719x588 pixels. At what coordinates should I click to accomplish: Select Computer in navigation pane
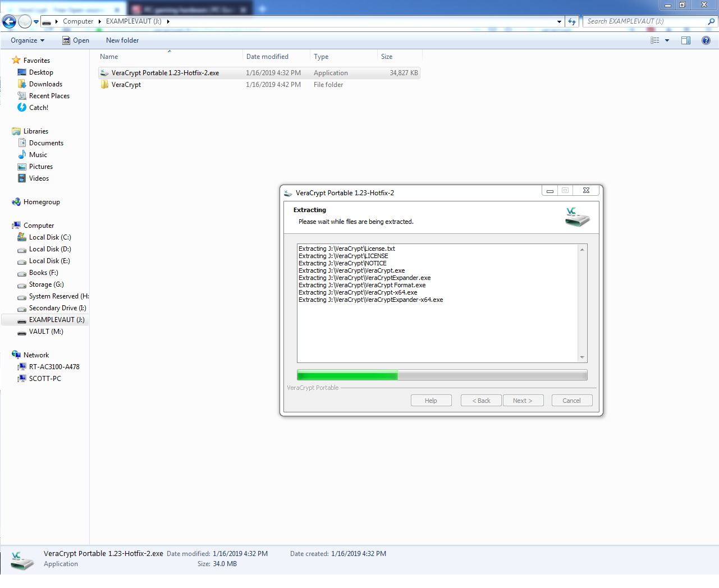click(x=39, y=226)
